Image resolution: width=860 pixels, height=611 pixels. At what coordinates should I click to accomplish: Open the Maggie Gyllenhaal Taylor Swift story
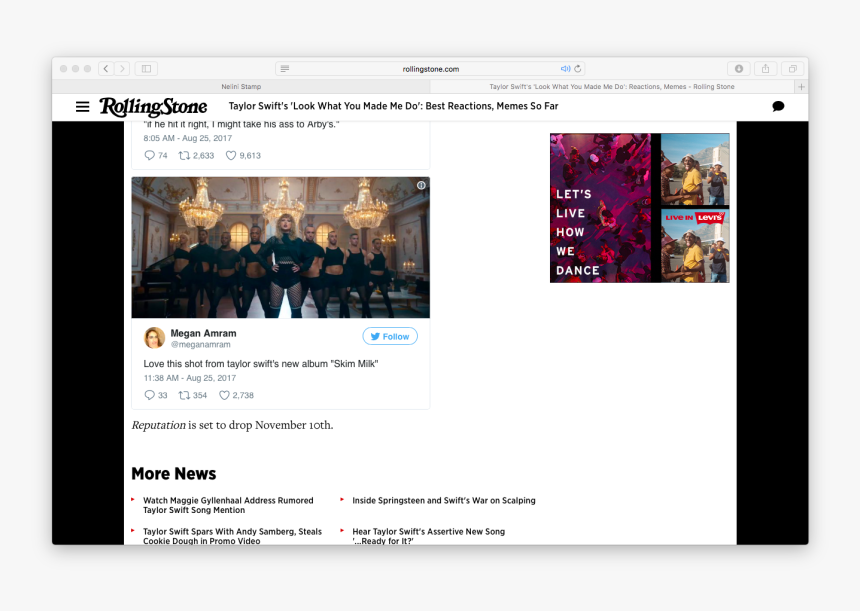pos(228,505)
